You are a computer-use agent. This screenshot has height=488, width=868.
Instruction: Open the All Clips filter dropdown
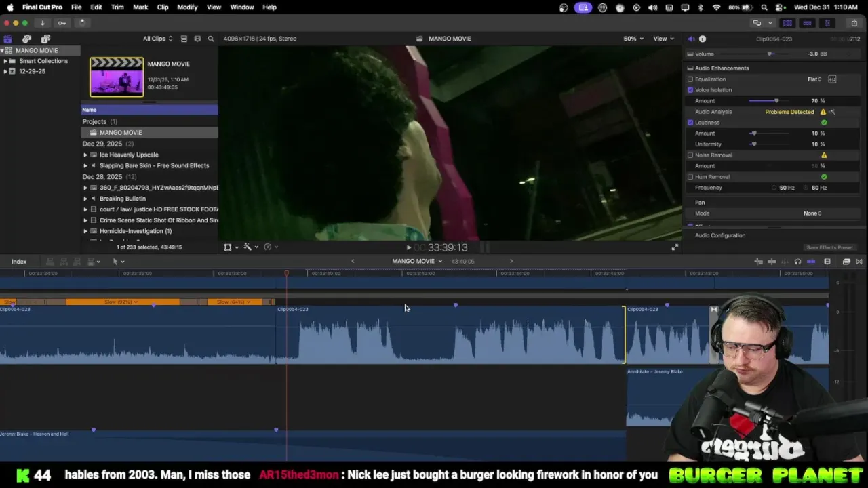tap(157, 39)
